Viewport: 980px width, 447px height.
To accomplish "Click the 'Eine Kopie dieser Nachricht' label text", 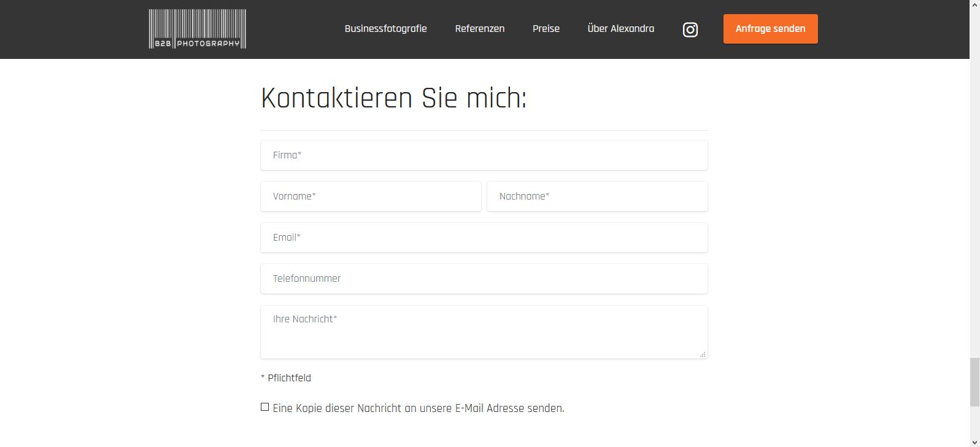I will 418,408.
